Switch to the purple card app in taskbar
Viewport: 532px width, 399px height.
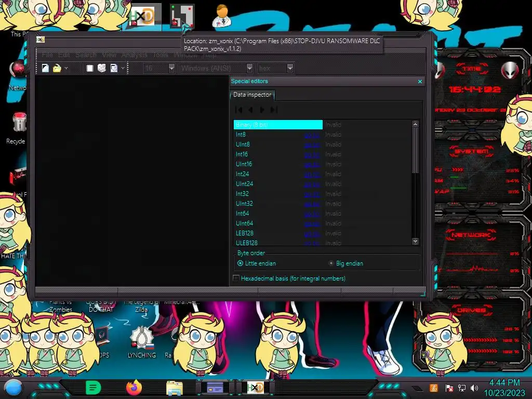click(x=215, y=388)
